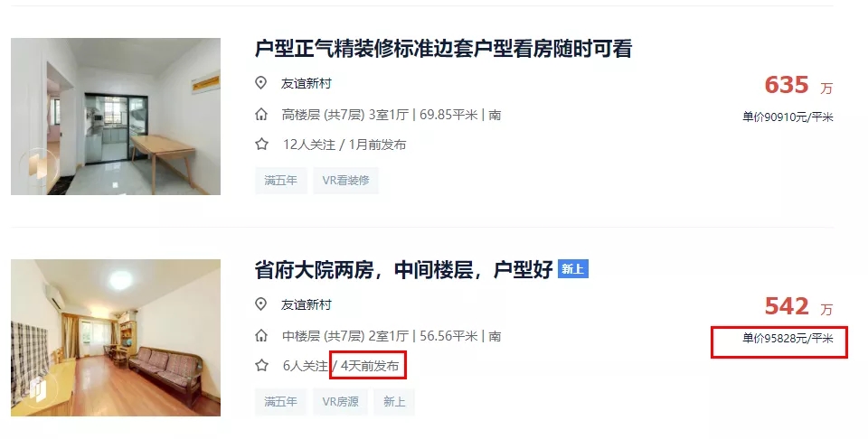Open the VR badge icon on the first listing photo
868x439 pixels.
click(38, 167)
